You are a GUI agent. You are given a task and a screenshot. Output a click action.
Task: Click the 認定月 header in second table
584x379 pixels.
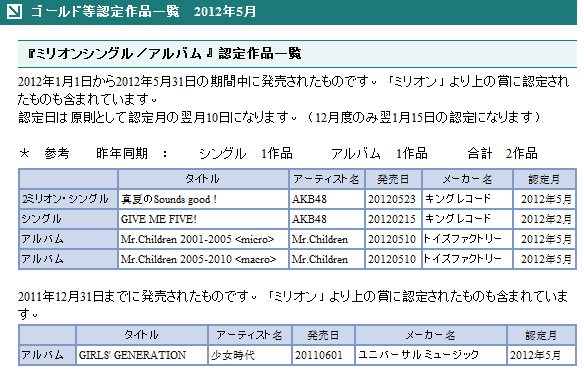tap(541, 335)
